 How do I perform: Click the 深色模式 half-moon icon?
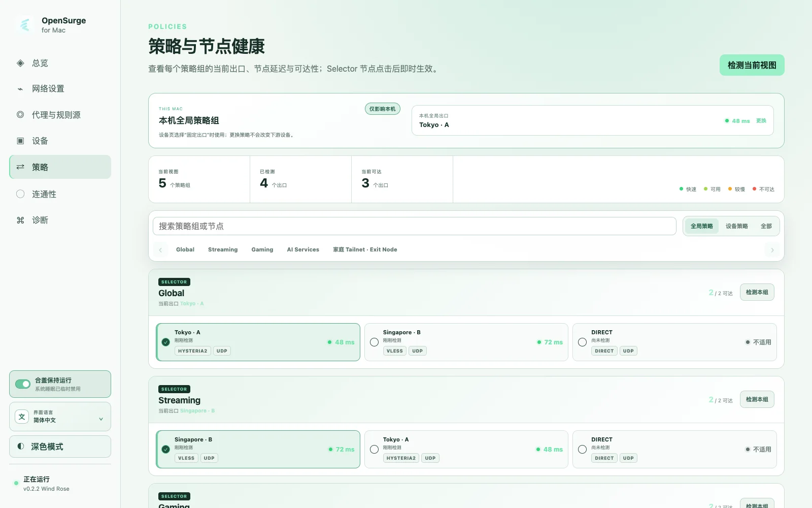pyautogui.click(x=21, y=447)
